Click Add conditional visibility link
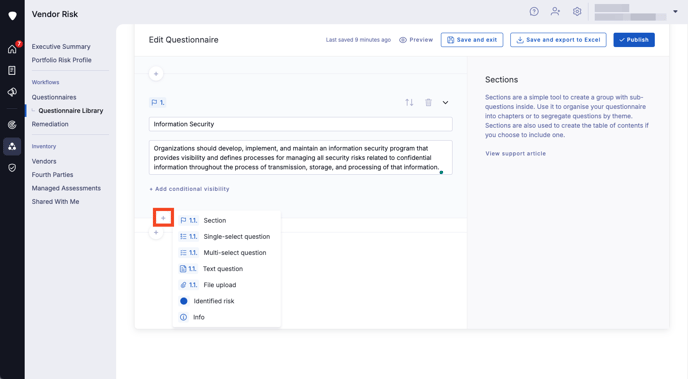The image size is (688, 379). pyautogui.click(x=189, y=189)
